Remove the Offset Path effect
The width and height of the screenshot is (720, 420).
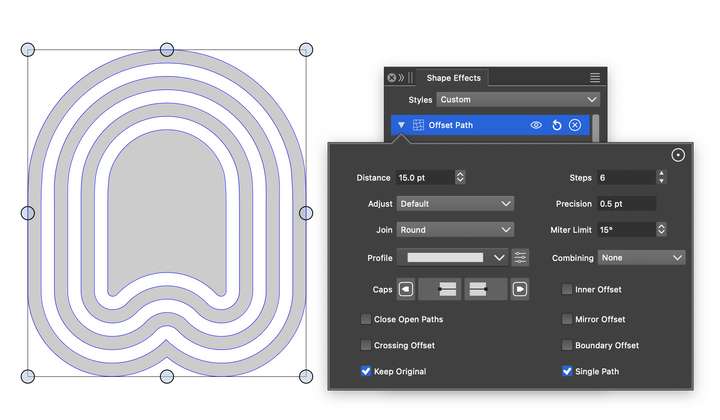pyautogui.click(x=575, y=125)
